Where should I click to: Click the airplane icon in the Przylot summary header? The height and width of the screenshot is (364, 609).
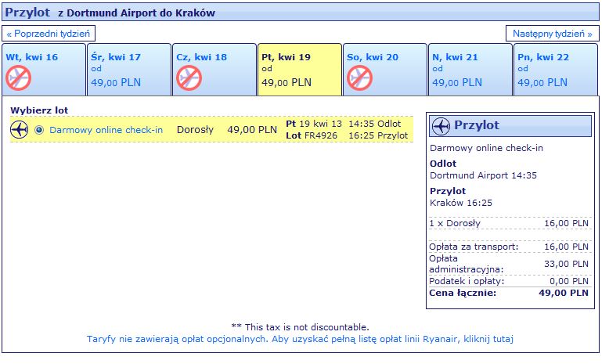(x=441, y=126)
